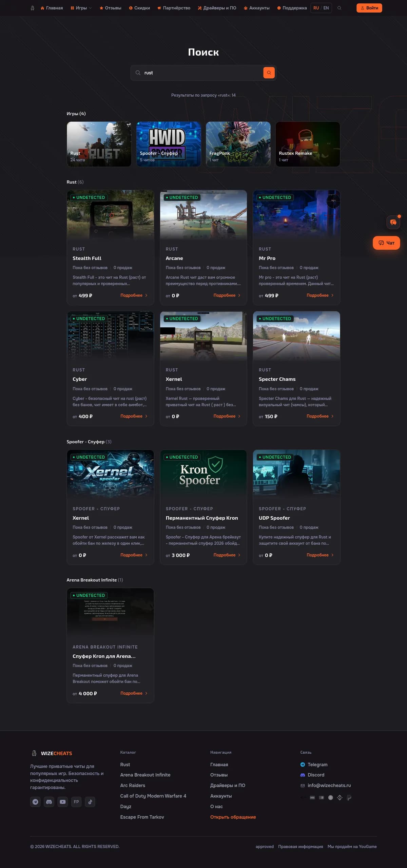Image resolution: width=407 pixels, height=868 pixels.
Task: Open the Спуфер Kron для Arena card image
Action: pyautogui.click(x=110, y=612)
